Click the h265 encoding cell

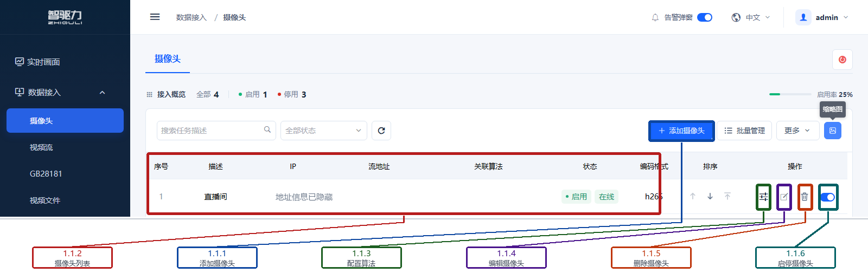coord(654,196)
